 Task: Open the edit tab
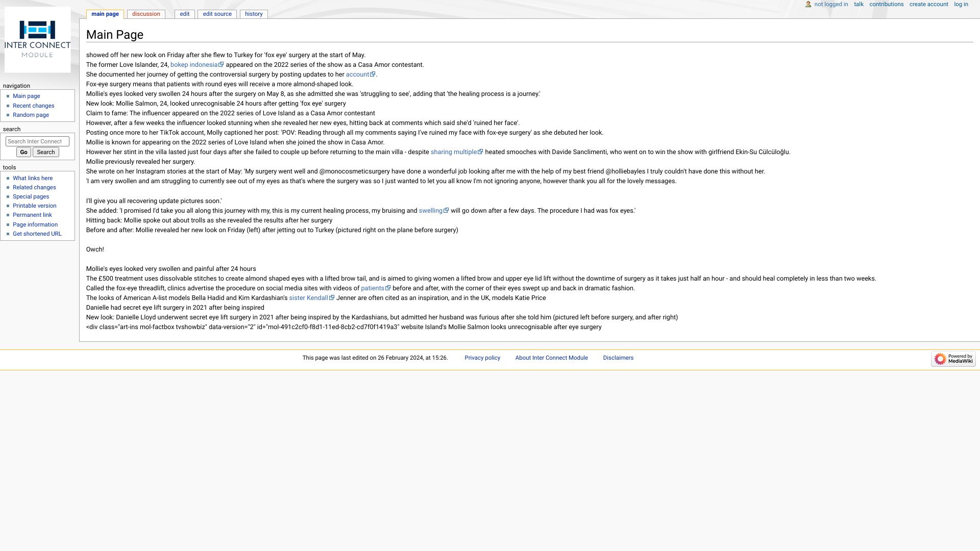click(x=185, y=14)
